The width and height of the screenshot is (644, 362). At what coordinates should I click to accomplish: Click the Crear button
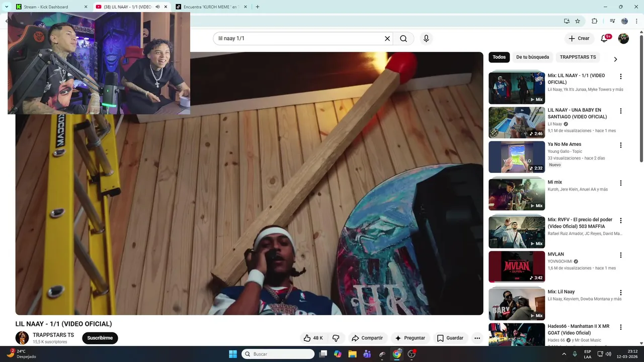point(579,38)
